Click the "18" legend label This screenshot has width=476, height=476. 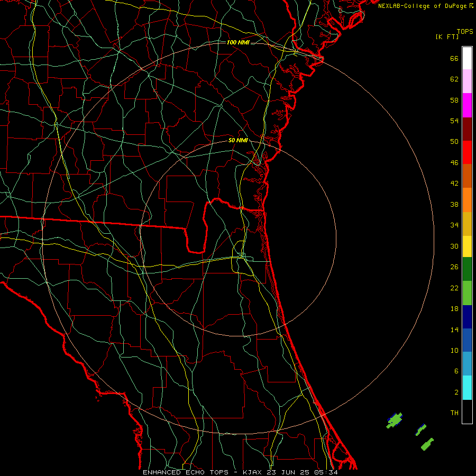pos(454,309)
